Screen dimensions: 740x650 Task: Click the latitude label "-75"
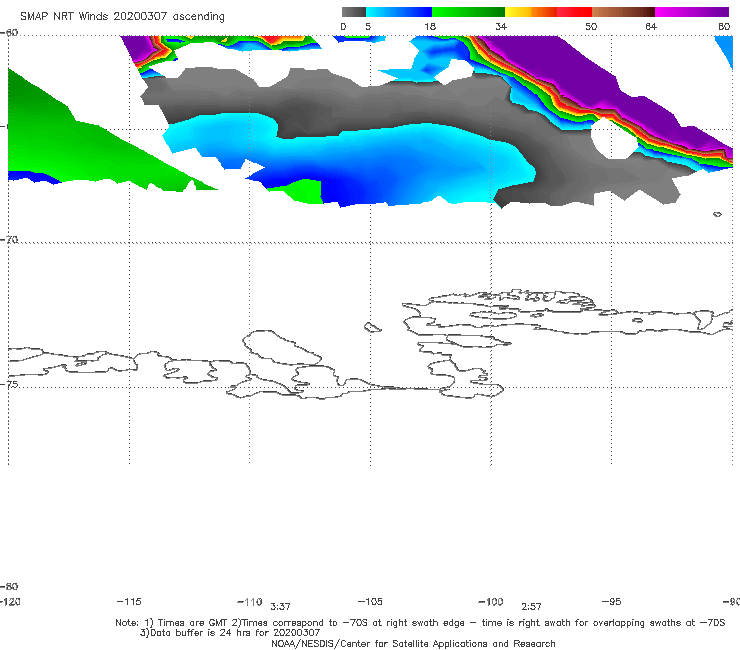[x=9, y=384]
